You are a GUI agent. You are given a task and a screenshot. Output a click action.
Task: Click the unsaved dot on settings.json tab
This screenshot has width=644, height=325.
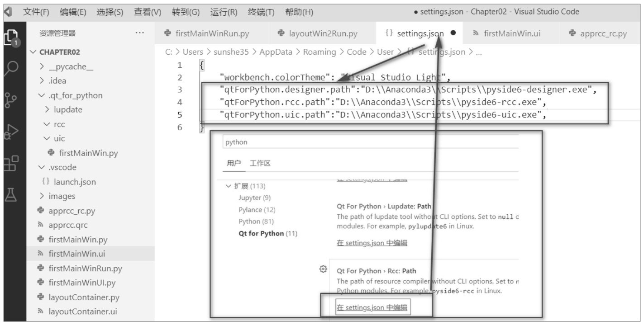coord(453,33)
